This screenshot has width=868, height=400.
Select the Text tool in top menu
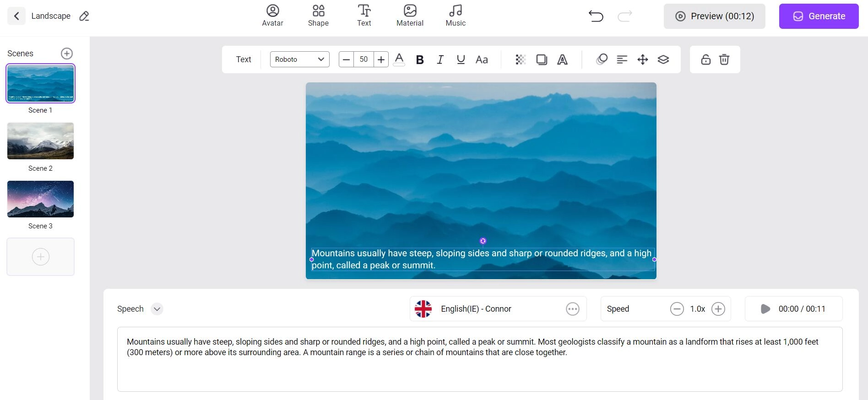point(364,16)
